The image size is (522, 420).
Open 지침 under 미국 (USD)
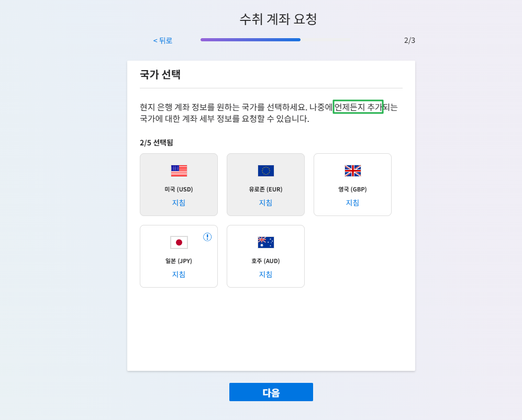click(179, 203)
